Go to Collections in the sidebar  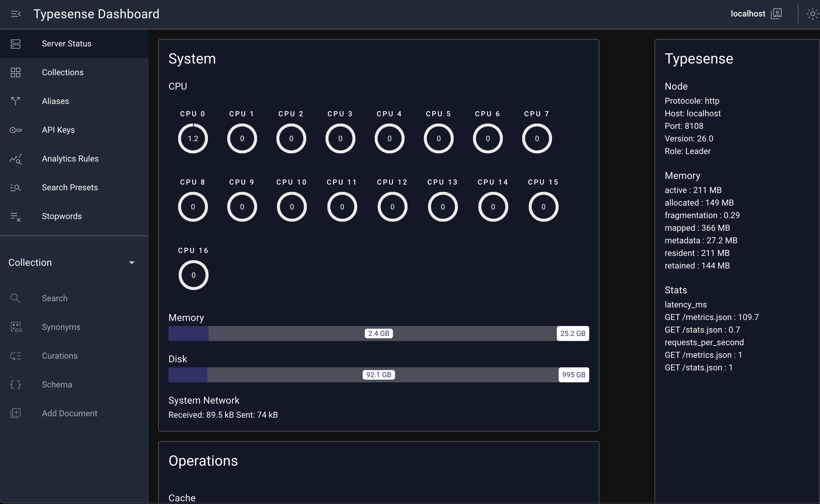(74, 72)
